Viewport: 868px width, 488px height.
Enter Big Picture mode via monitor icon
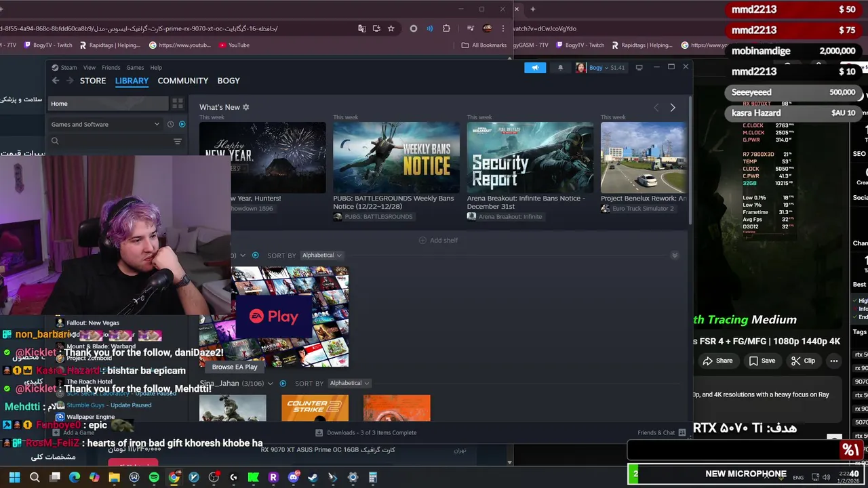coord(639,68)
